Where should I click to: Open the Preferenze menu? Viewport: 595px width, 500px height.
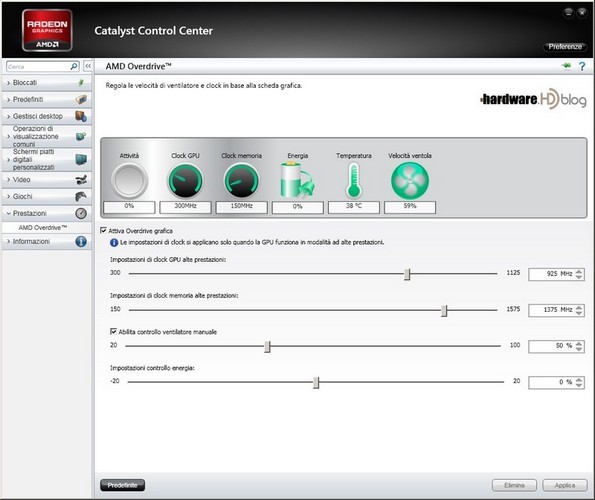(x=565, y=47)
